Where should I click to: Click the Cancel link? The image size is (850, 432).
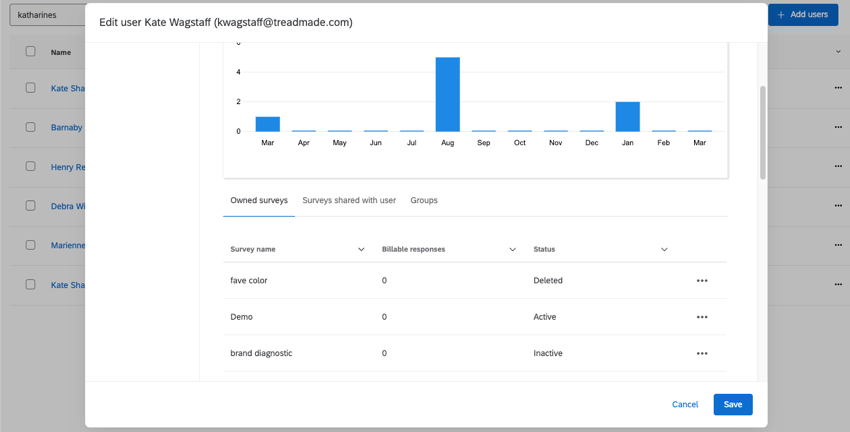point(685,404)
